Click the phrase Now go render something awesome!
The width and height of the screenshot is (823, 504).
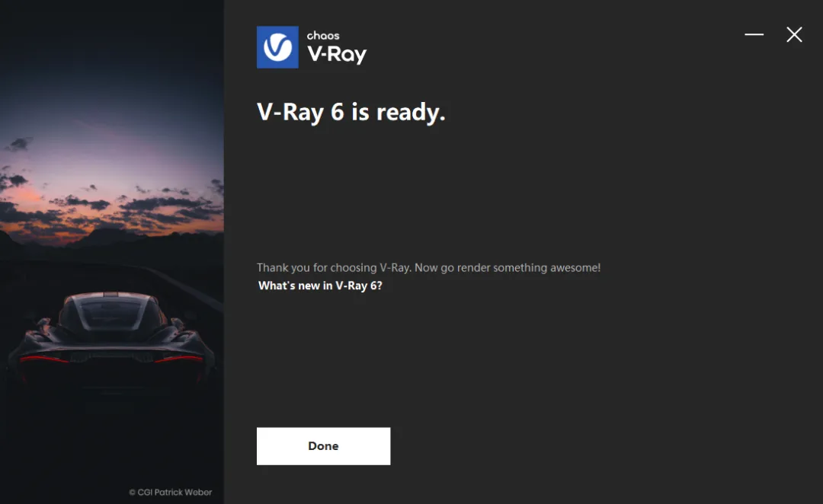click(508, 267)
